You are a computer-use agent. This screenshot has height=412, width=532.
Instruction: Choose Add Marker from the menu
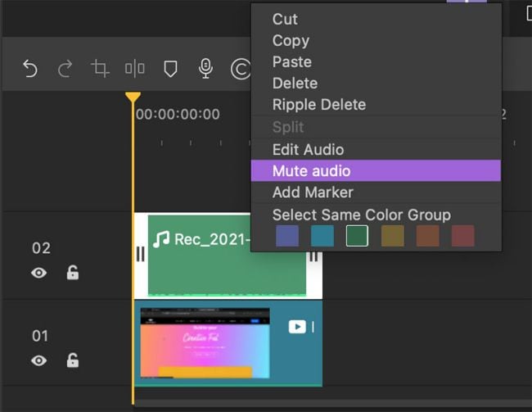point(313,192)
